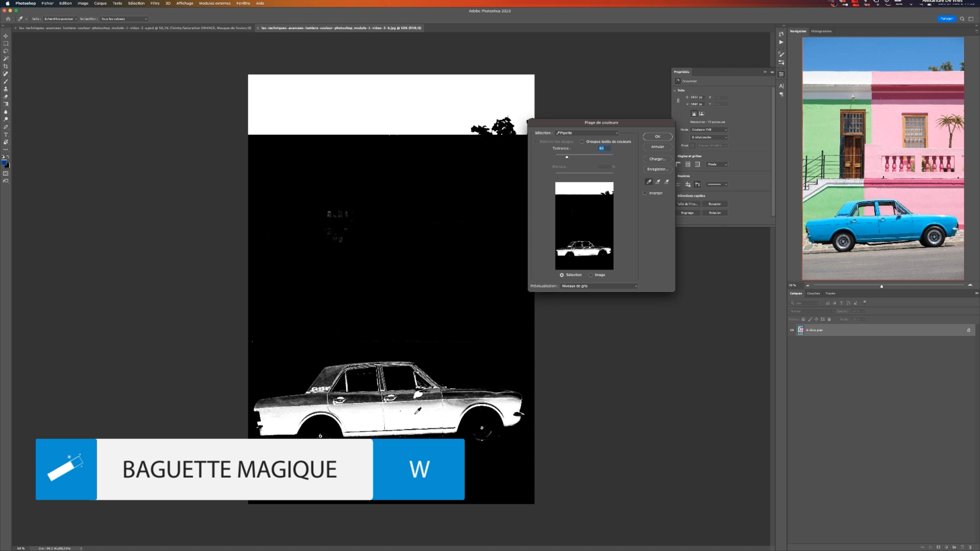Screen dimensions: 980x551
Task: Open the Prévisualisation Niveaux de gris dropdown
Action: [599, 286]
